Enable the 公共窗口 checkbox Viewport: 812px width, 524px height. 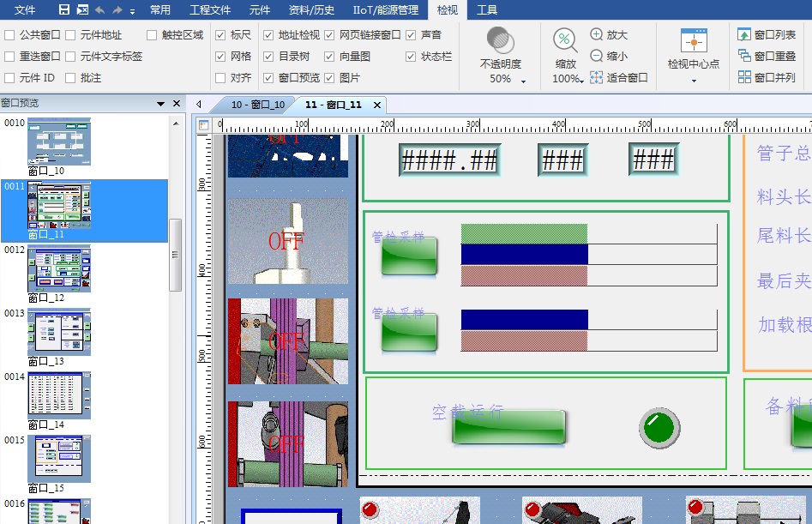click(x=9, y=35)
